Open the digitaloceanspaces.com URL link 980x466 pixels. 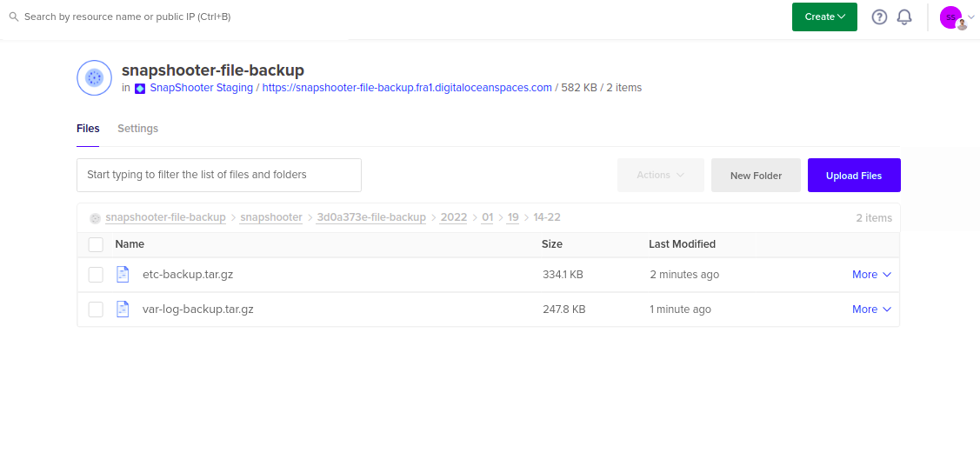[x=407, y=88]
